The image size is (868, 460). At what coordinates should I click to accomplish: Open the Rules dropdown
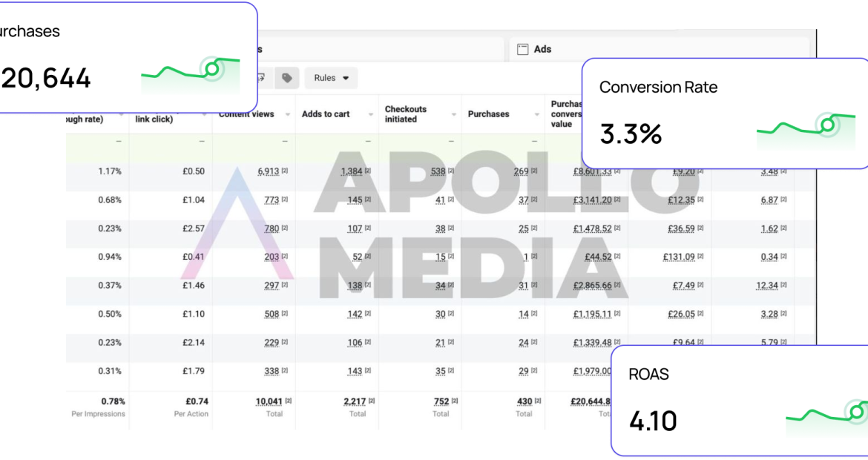pyautogui.click(x=331, y=78)
